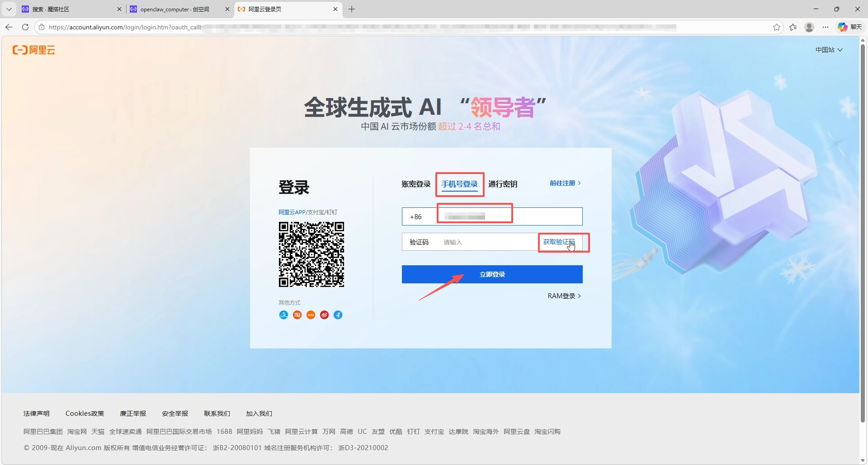This screenshot has height=465, width=868.
Task: Close the 搜索·魔搭社区 tab
Action: 119,9
